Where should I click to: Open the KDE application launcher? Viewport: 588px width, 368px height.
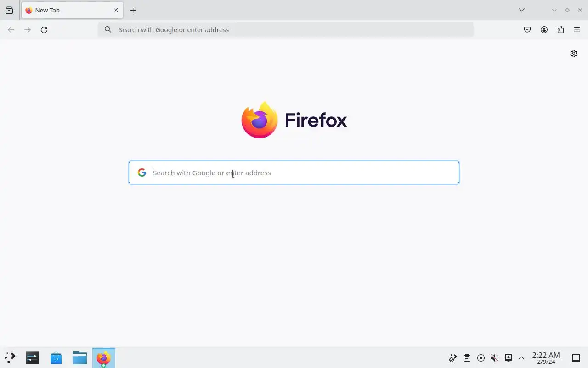pyautogui.click(x=10, y=358)
